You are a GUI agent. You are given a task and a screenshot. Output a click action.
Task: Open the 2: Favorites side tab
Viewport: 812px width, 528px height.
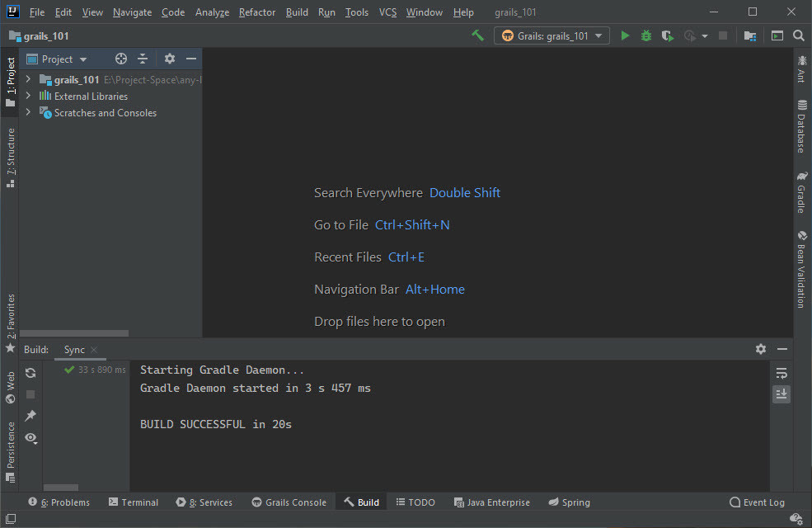point(11,323)
